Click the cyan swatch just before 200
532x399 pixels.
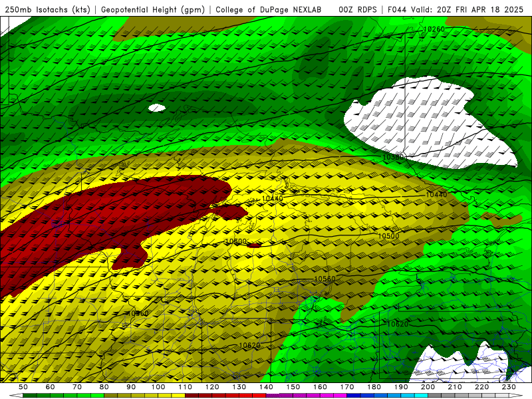click(x=422, y=396)
